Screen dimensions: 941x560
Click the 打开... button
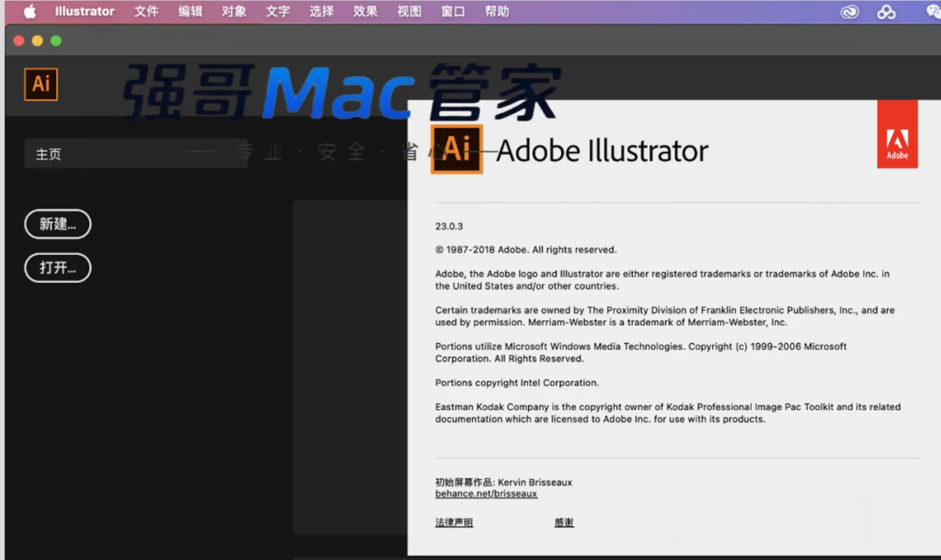(x=58, y=268)
